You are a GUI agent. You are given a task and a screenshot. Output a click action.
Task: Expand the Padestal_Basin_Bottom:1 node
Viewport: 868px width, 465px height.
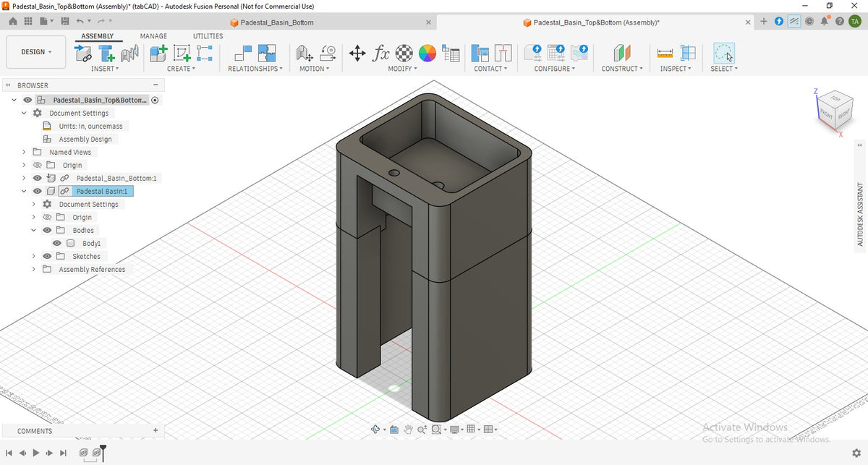(x=24, y=178)
